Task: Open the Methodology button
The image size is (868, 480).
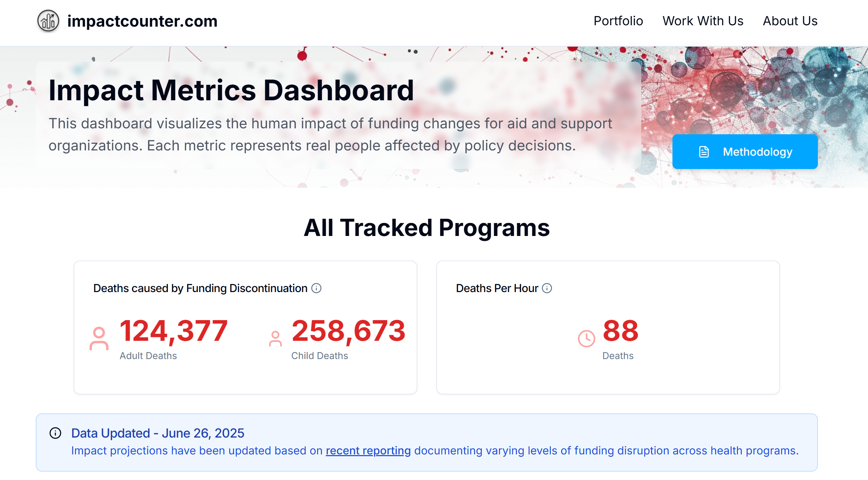Action: [745, 152]
